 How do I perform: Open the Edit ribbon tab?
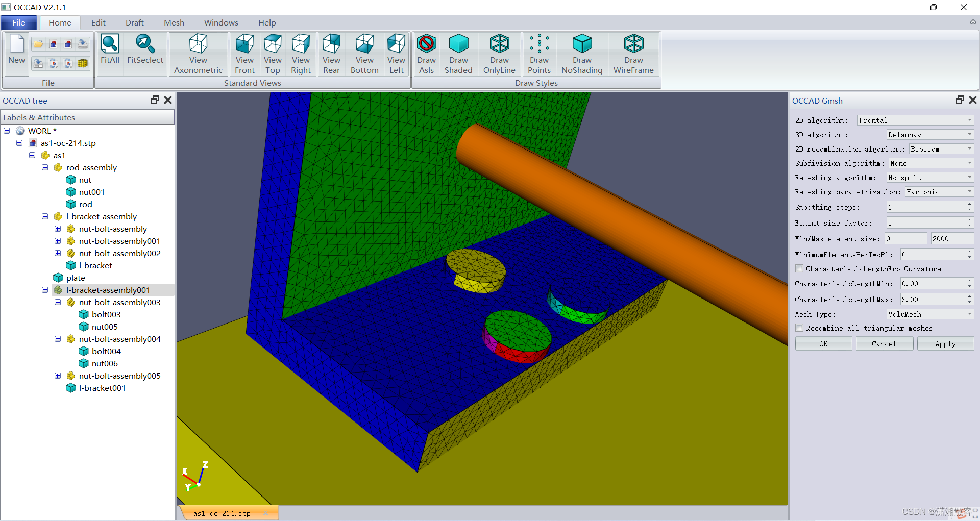[98, 22]
